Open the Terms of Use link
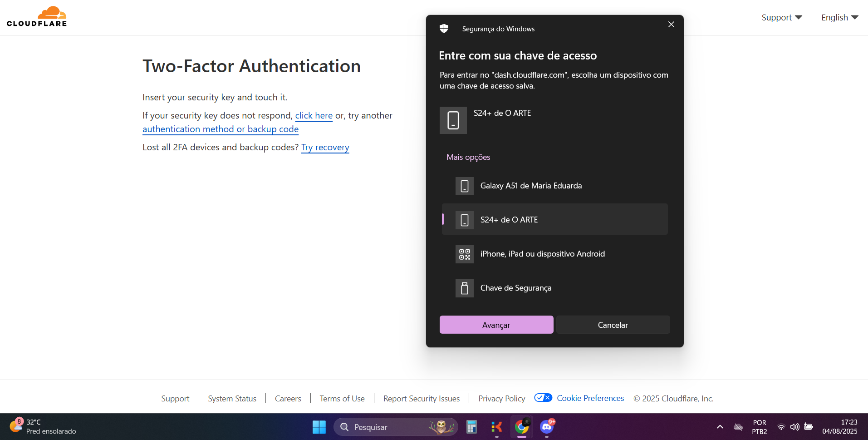This screenshot has height=440, width=868. click(342, 399)
